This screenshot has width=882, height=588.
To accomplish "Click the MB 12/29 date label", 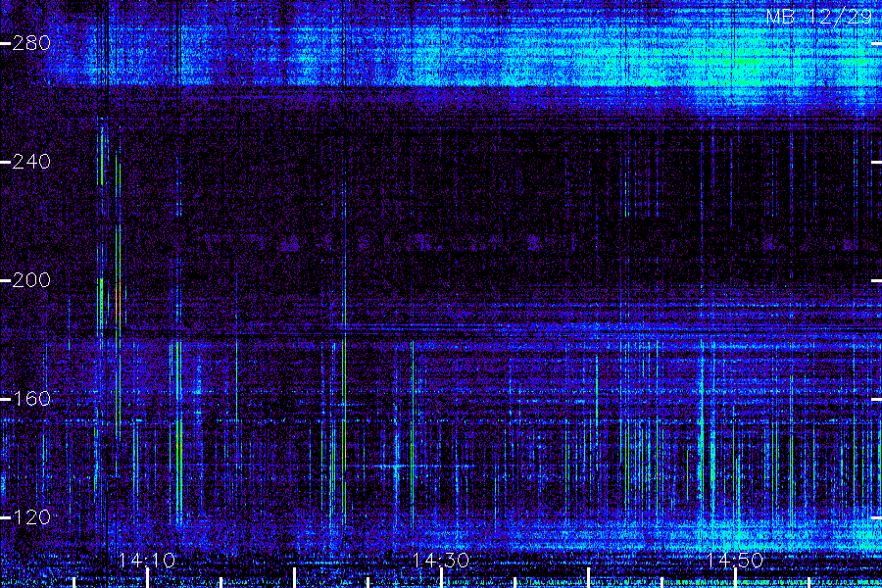I will coord(819,17).
